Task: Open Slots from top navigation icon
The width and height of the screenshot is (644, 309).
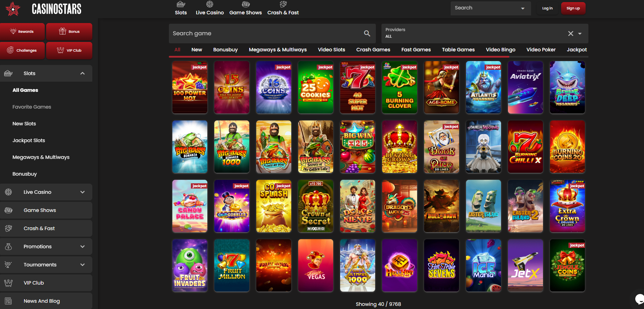Action: [x=181, y=5]
